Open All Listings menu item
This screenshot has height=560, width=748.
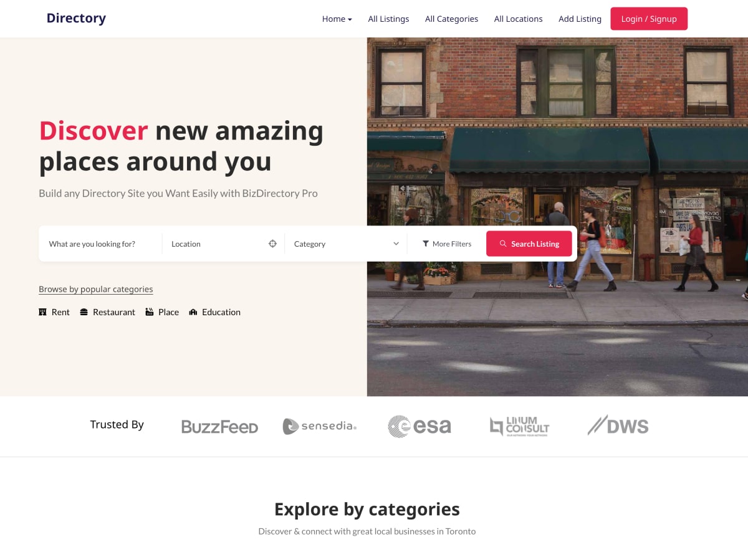(389, 19)
